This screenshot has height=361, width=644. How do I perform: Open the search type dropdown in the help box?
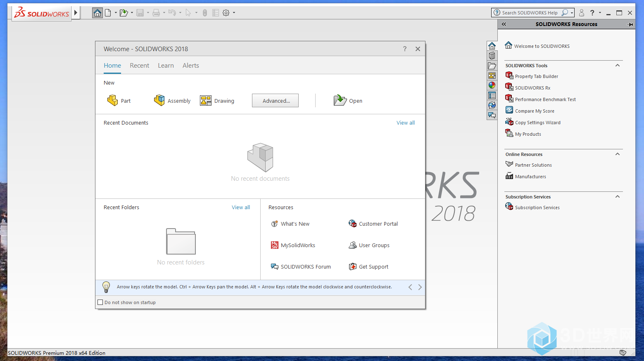point(572,13)
